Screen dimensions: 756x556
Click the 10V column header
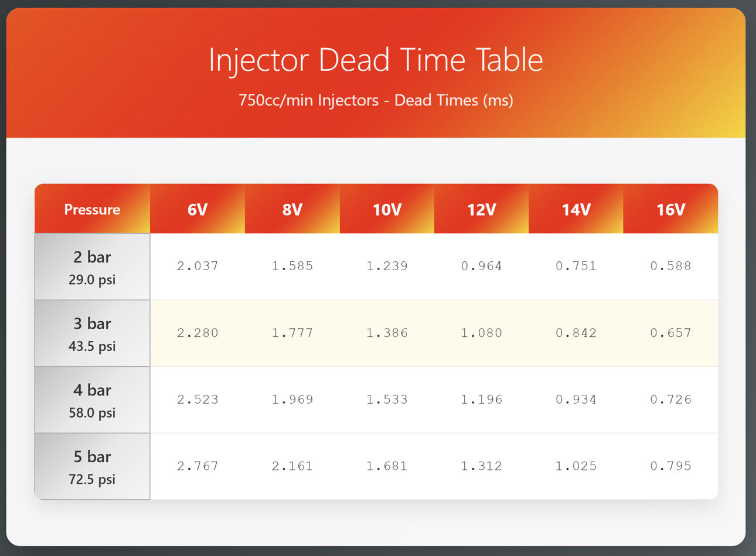pos(387,209)
